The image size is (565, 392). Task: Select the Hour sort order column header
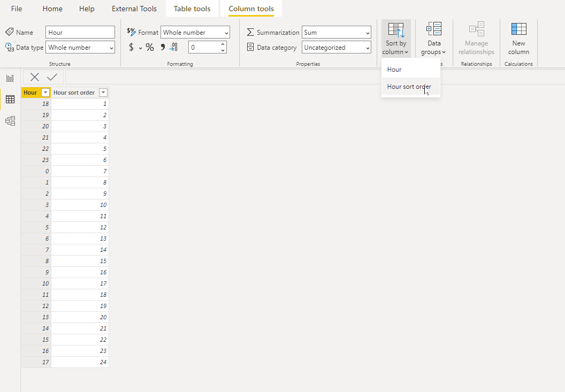74,93
